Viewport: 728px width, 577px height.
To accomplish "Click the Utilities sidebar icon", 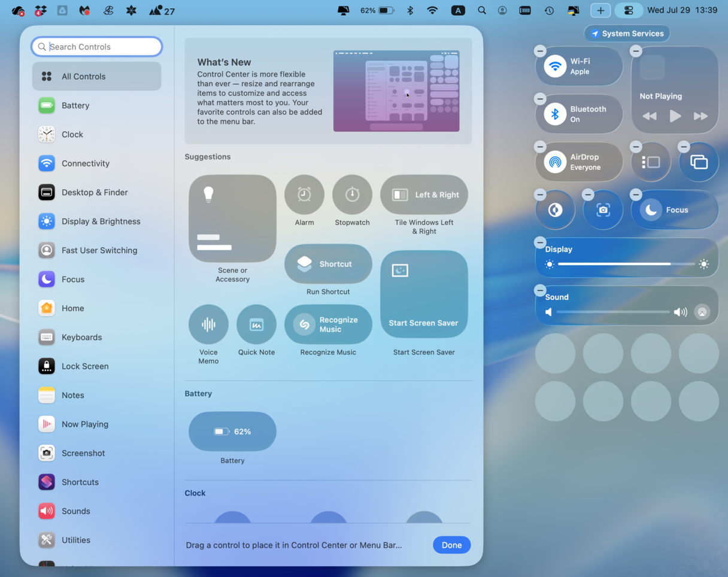I will (47, 540).
